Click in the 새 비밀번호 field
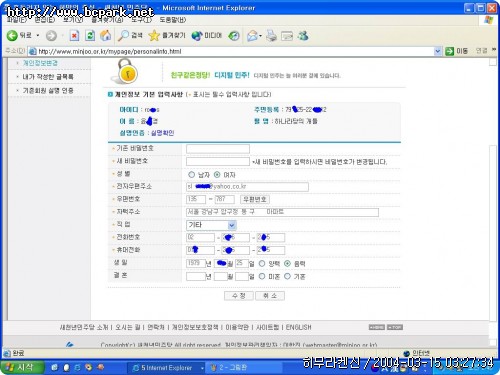500x375 pixels. pos(218,162)
